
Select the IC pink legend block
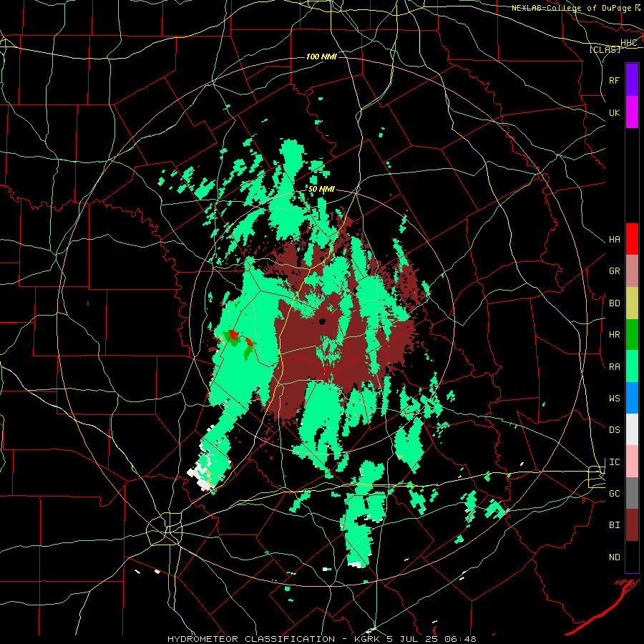tap(632, 462)
